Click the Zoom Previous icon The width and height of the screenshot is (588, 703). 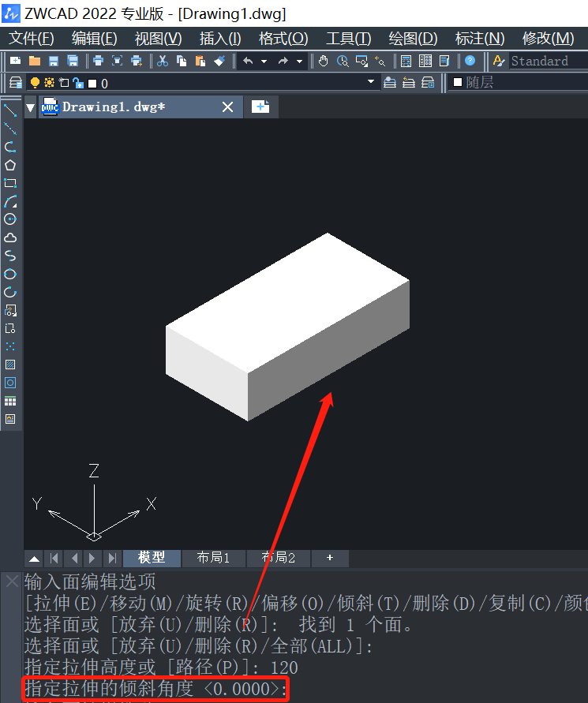pos(380,61)
